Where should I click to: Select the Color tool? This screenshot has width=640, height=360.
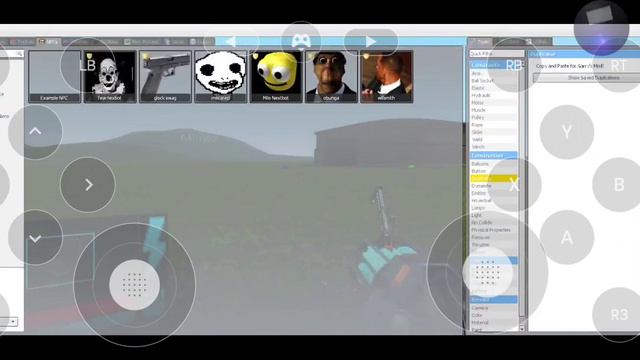494,315
